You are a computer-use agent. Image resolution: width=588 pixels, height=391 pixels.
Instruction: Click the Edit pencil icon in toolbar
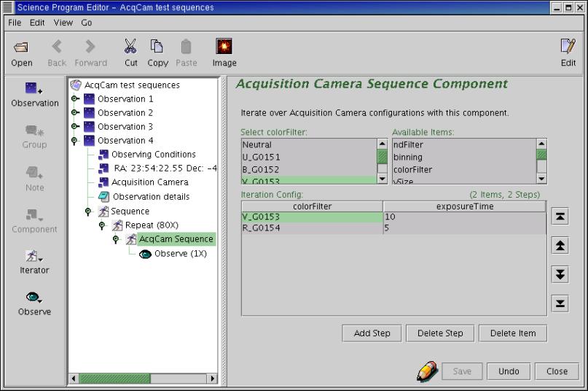[568, 46]
